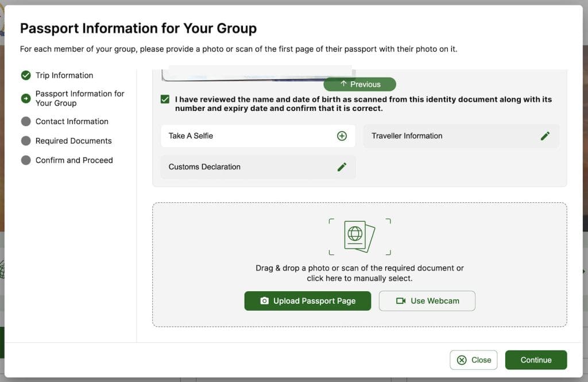Click the grey circle beside Confirm and Proceed
Screen dimensions: 588x382
(x=26, y=160)
